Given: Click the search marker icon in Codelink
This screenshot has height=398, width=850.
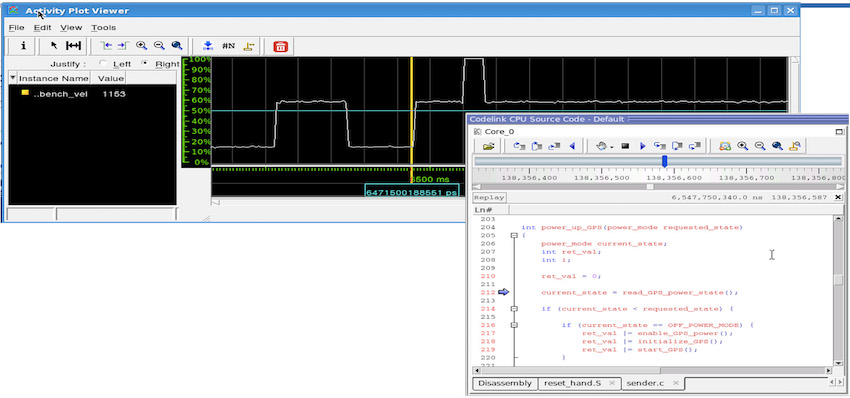Looking at the screenshot, I should point(795,146).
